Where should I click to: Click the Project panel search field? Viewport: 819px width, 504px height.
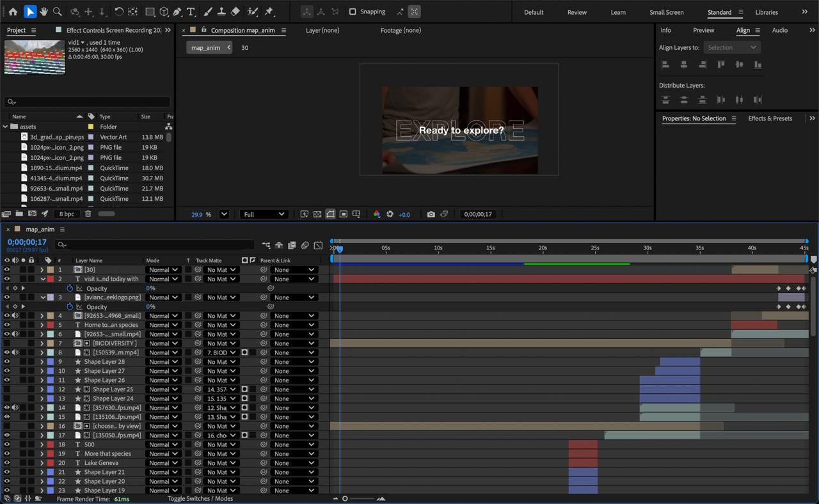tap(90, 102)
